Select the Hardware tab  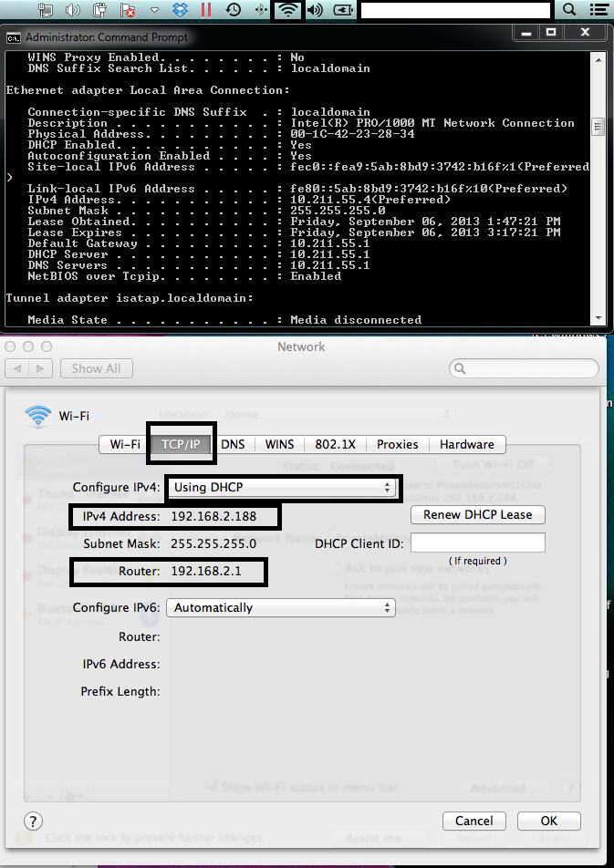point(466,444)
